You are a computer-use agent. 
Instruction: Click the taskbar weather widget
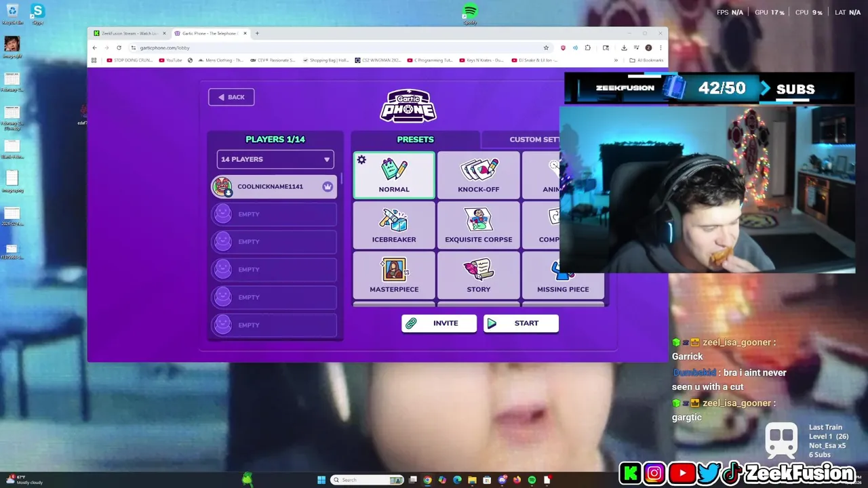click(24, 480)
